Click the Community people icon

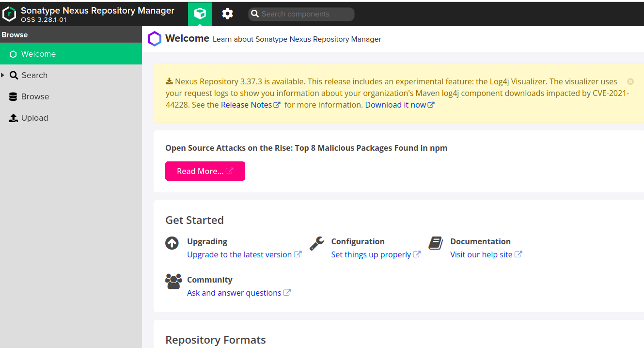[x=173, y=281]
